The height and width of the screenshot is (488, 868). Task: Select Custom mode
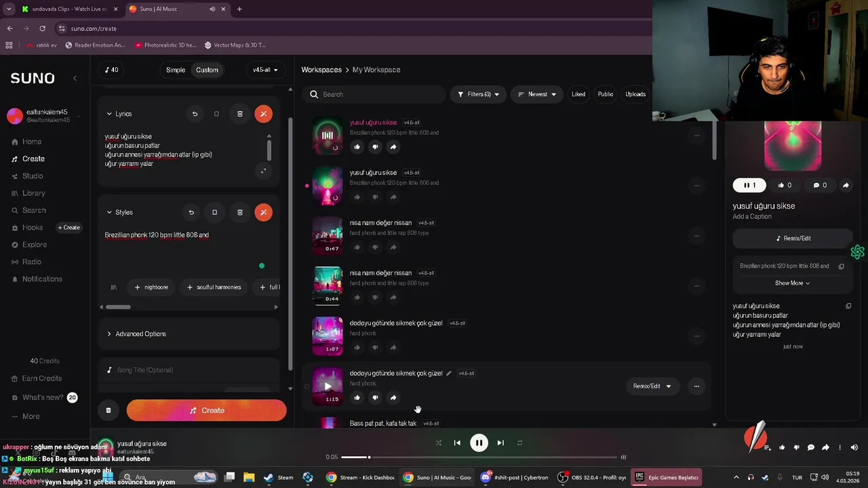[207, 70]
